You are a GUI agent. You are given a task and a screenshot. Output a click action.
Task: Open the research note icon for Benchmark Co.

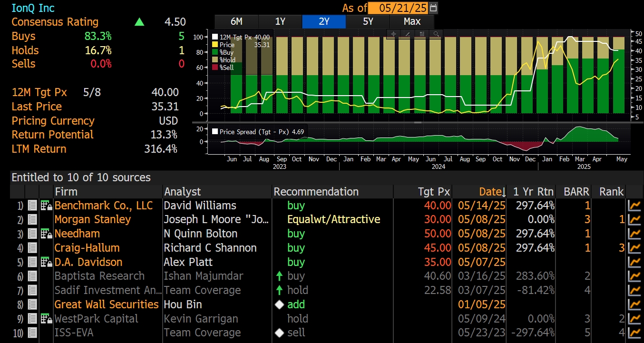(x=32, y=206)
